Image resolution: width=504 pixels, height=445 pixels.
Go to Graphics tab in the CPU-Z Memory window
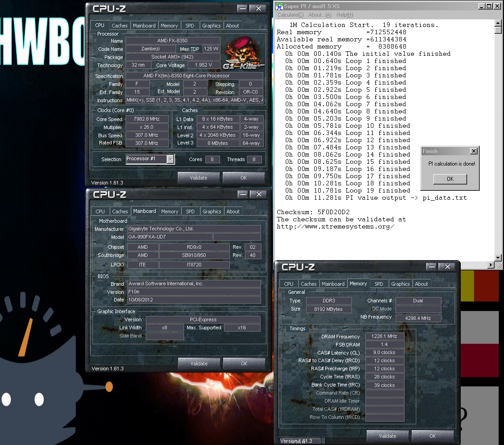[400, 284]
